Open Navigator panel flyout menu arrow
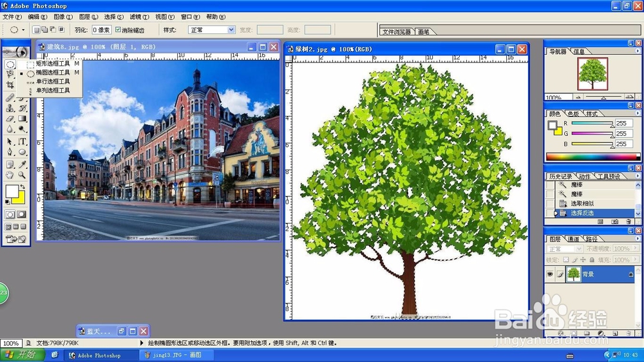 638,51
